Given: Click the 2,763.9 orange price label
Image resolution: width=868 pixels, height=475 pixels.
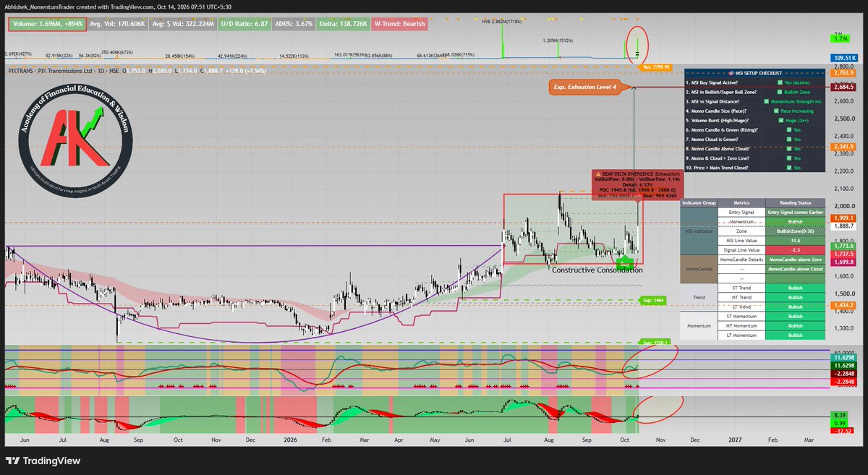Looking at the screenshot, I should pos(843,73).
